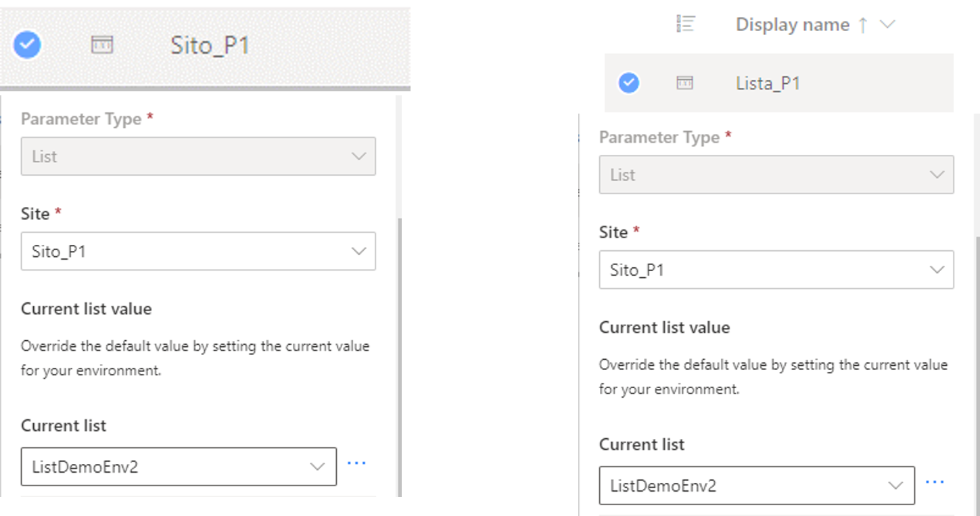Open the Lista_P1 environment variable
The image size is (980, 516).
[768, 83]
